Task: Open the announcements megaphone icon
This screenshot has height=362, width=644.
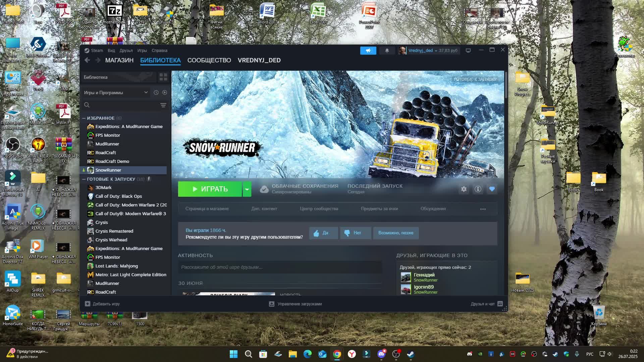Action: pos(368,50)
